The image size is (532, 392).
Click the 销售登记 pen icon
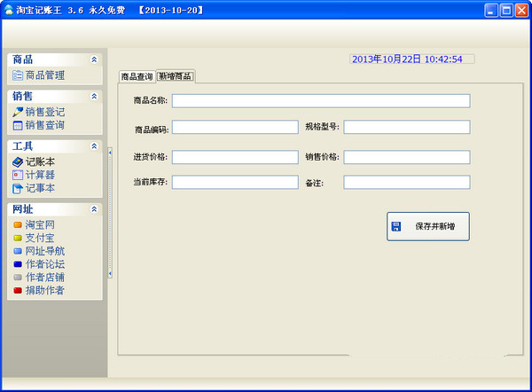(18, 112)
